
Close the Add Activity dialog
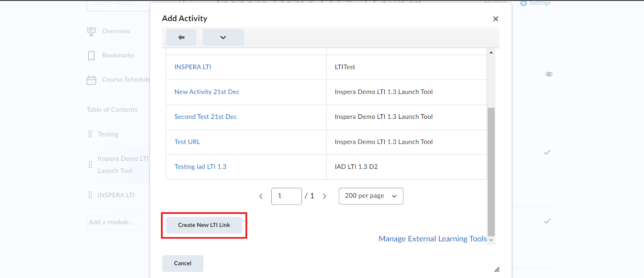[x=495, y=19]
